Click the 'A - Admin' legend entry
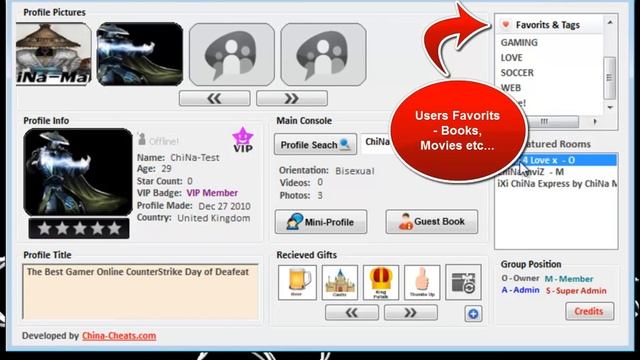Image resolution: width=640 pixels, height=360 pixels. 520,290
